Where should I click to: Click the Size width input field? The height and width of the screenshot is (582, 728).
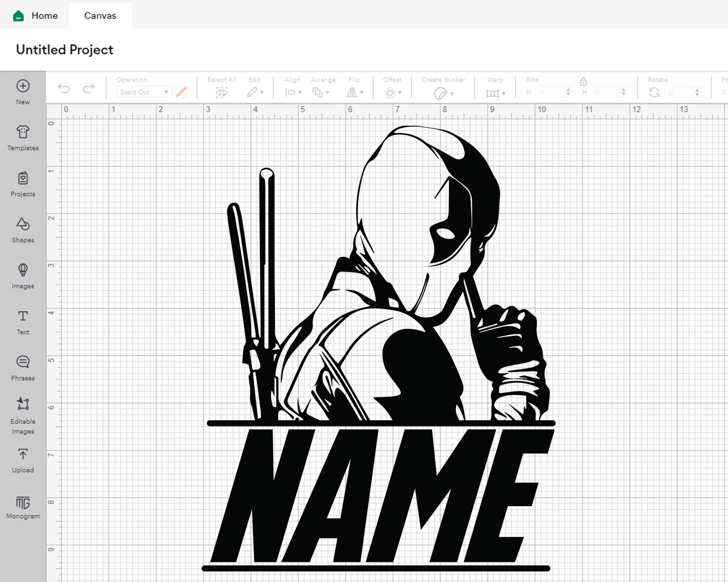pos(551,92)
